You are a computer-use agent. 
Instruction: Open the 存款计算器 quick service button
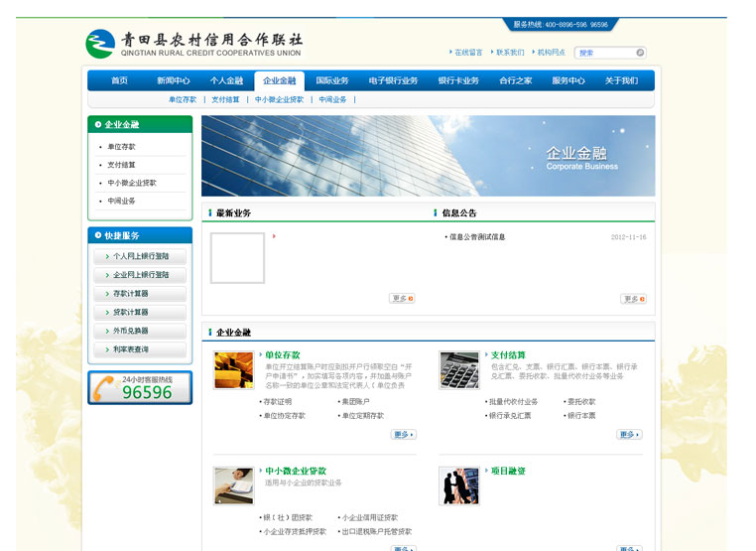[140, 294]
